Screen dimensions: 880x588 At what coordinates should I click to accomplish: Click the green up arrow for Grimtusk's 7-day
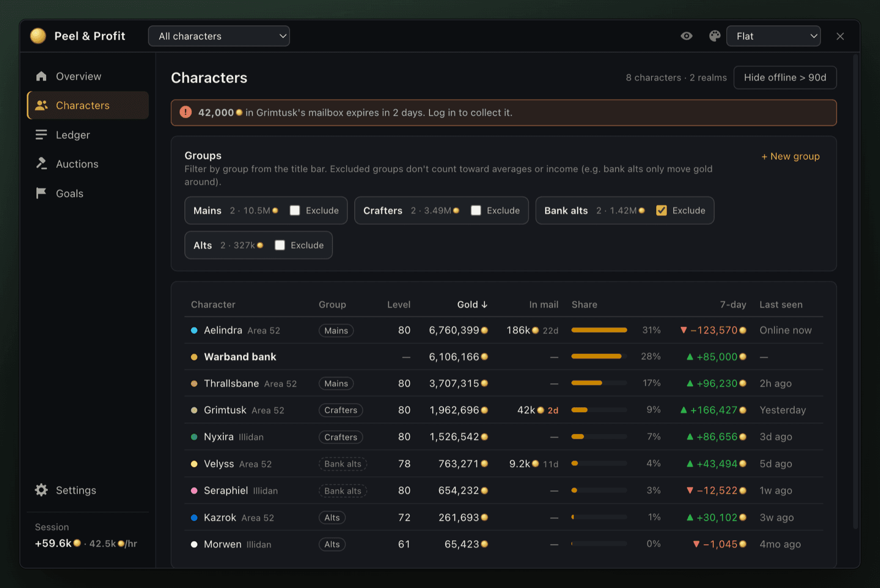(684, 410)
